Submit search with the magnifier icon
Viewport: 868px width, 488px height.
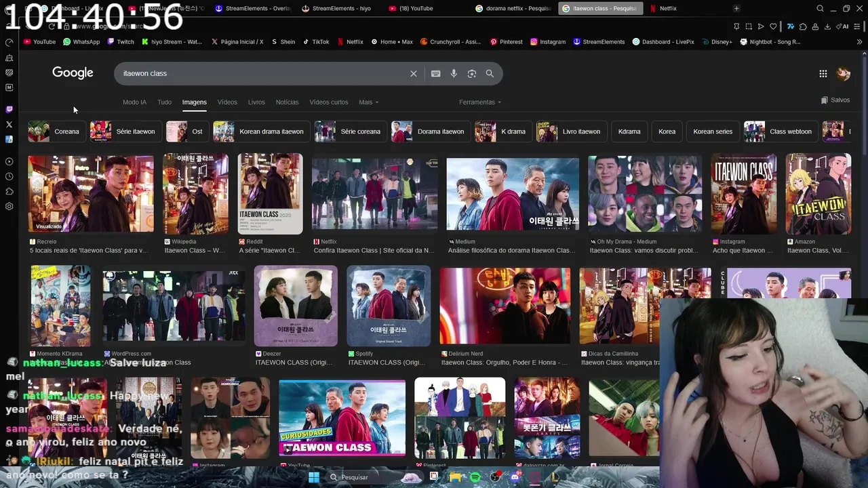pyautogui.click(x=490, y=73)
